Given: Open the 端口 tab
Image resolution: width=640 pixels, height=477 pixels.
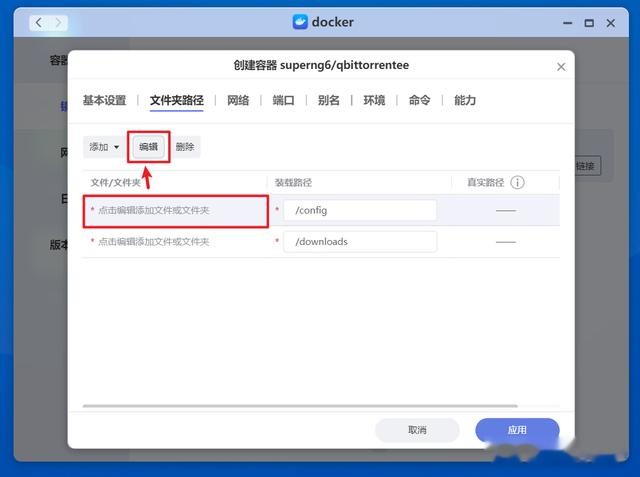Looking at the screenshot, I should tap(283, 100).
